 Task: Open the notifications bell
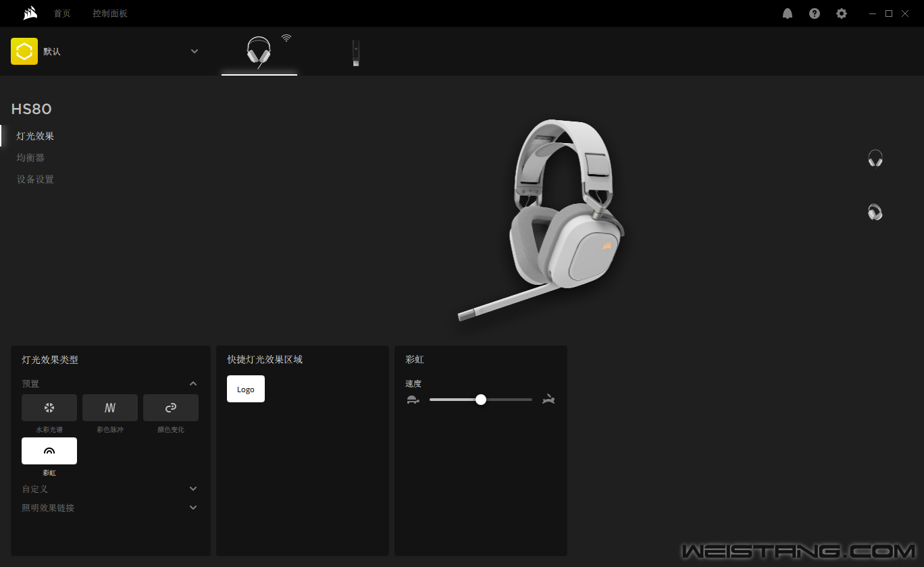click(x=788, y=13)
